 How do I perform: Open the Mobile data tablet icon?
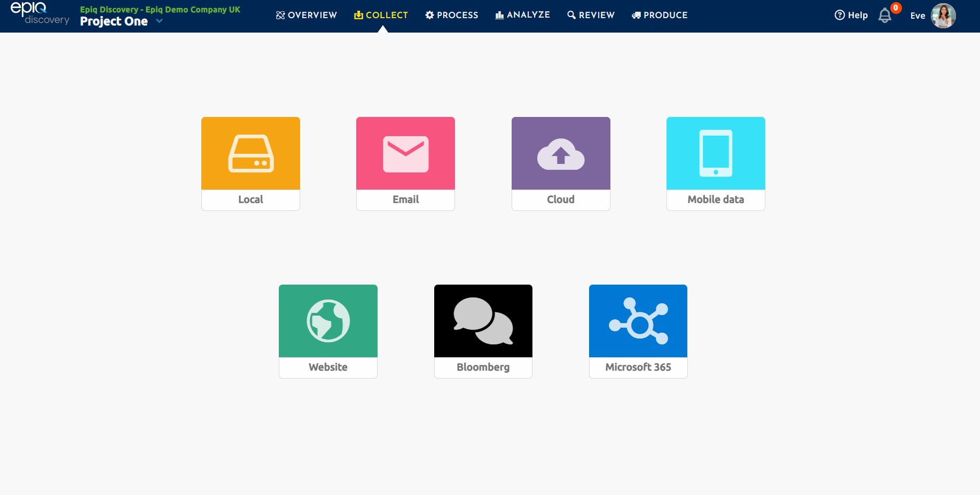click(716, 153)
